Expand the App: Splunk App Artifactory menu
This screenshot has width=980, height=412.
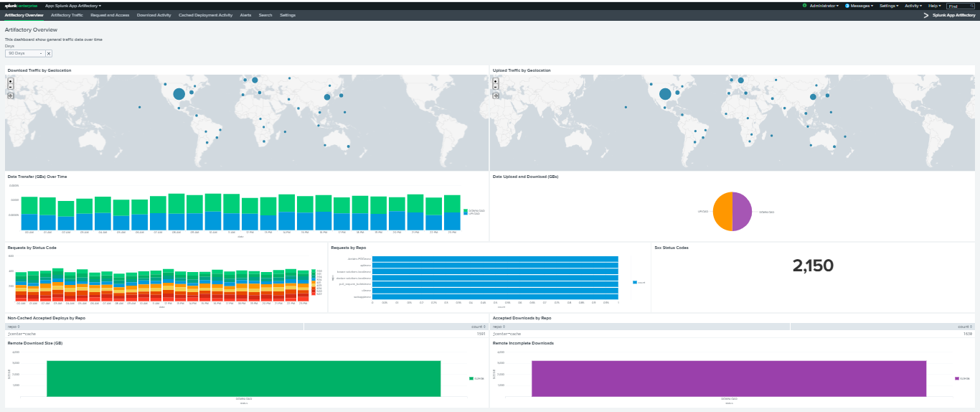[73, 5]
